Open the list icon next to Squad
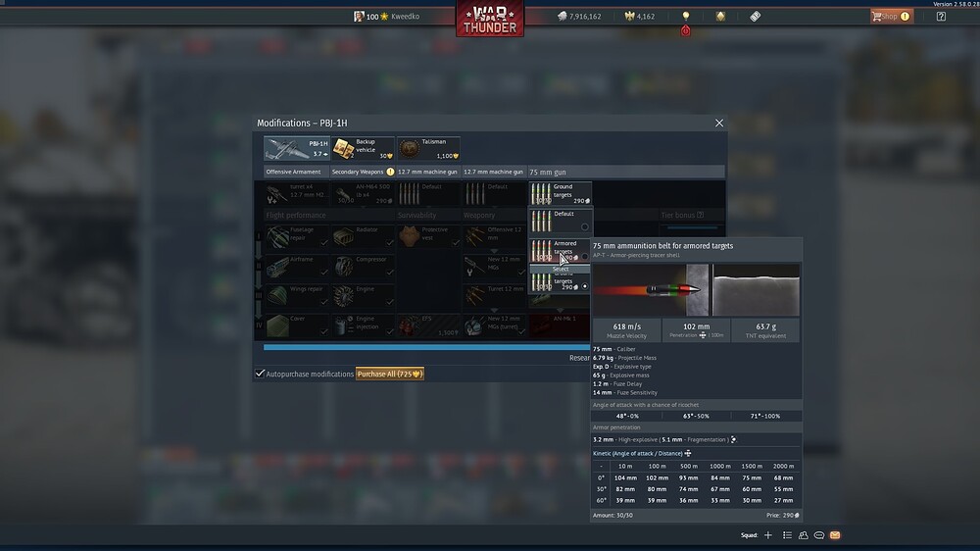Viewport: 980px width, 551px height. click(787, 535)
